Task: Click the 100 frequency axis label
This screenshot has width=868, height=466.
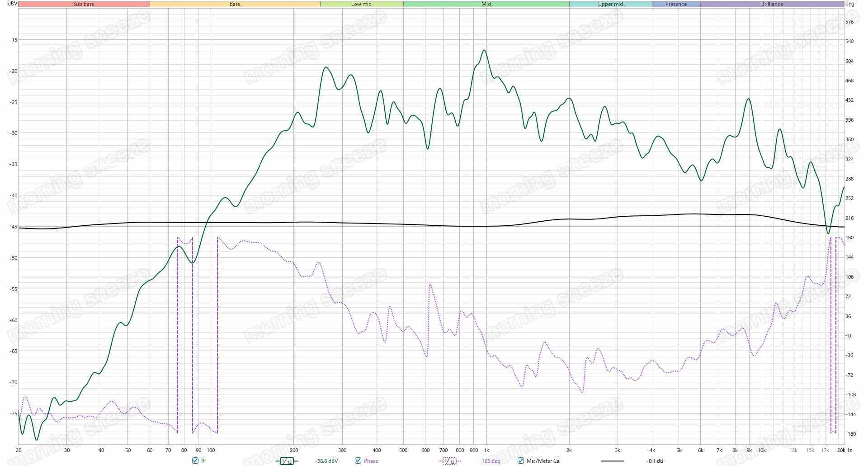Action: [211, 450]
